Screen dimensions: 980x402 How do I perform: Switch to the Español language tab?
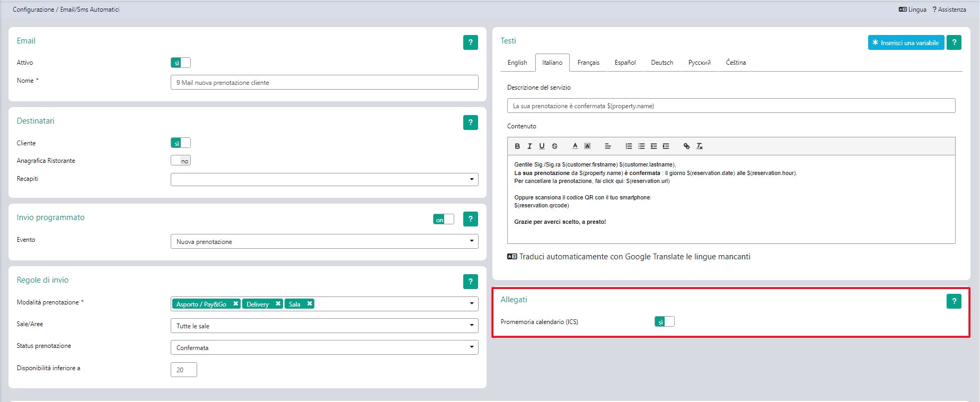coord(625,63)
